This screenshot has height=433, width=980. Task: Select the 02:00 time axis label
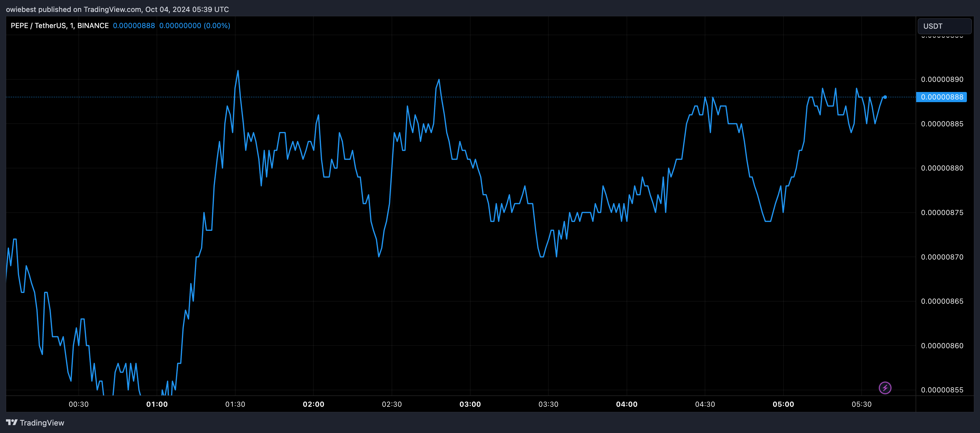313,404
